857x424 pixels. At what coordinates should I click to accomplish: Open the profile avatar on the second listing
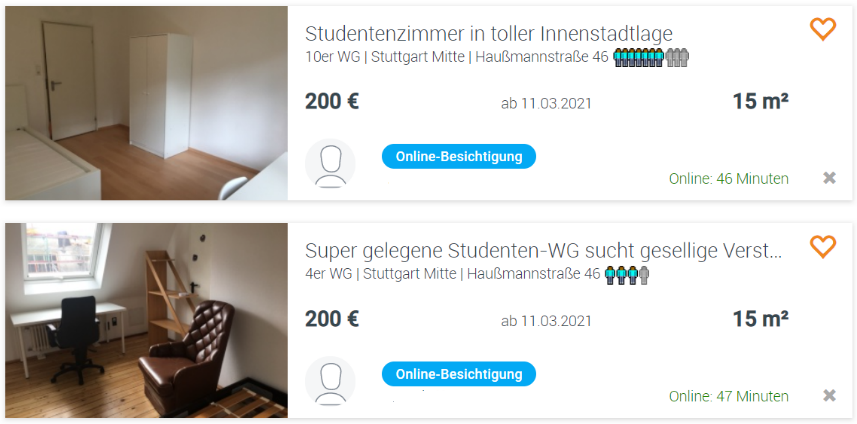click(x=330, y=380)
